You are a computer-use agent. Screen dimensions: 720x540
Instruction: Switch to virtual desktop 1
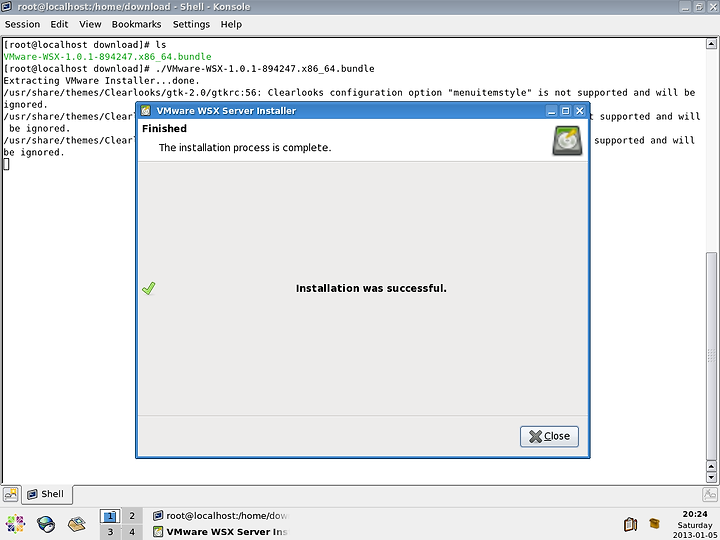point(110,516)
